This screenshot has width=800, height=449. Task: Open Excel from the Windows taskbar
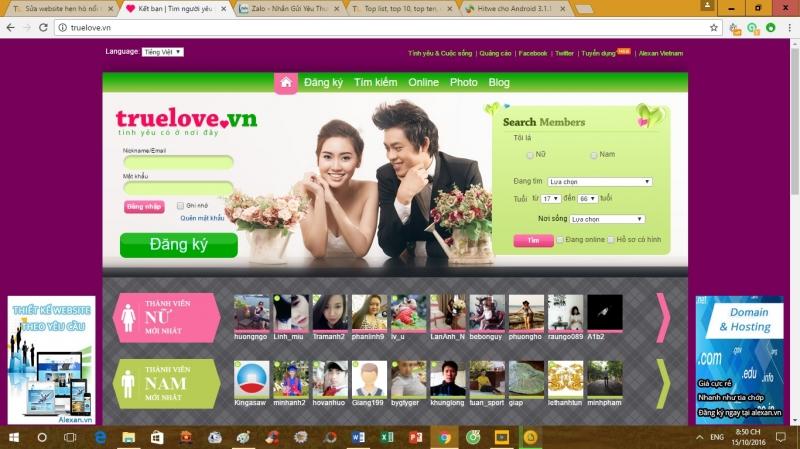coord(387,437)
